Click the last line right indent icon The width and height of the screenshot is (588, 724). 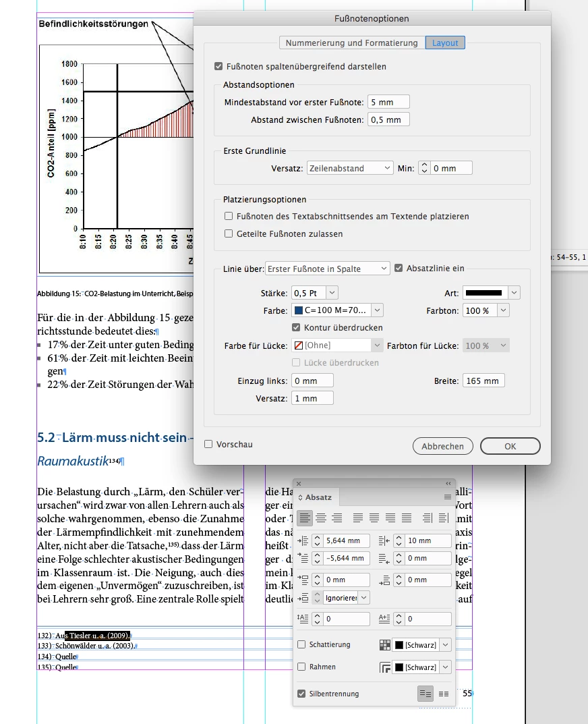384,558
